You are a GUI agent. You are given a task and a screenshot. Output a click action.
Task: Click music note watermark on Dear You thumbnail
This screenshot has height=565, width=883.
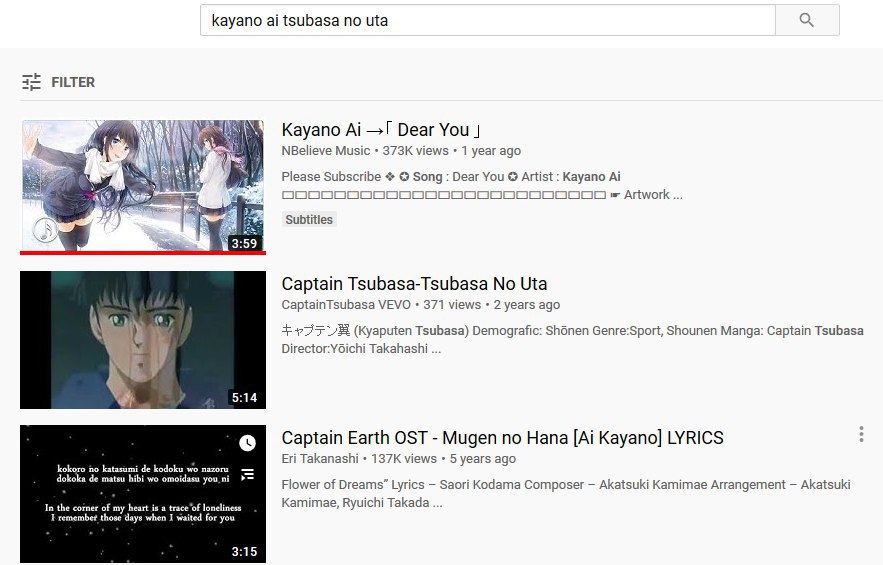pyautogui.click(x=45, y=229)
